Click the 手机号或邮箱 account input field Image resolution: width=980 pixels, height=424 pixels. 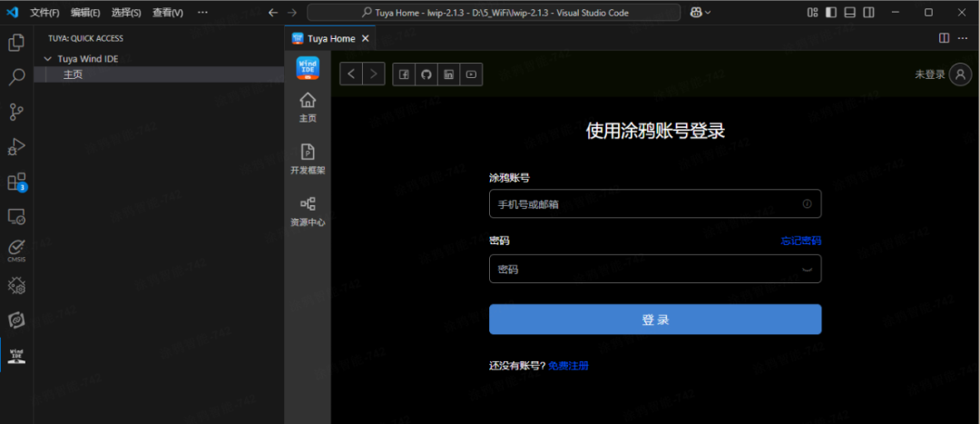tap(655, 204)
